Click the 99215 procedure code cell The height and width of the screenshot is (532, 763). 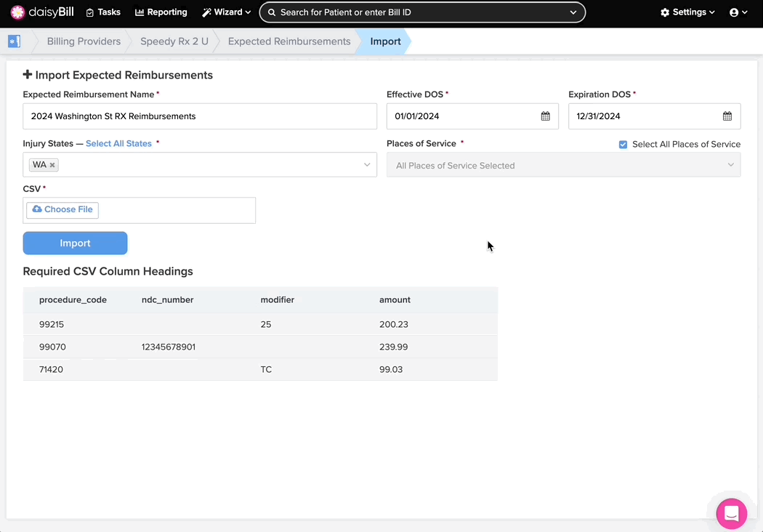(x=52, y=324)
